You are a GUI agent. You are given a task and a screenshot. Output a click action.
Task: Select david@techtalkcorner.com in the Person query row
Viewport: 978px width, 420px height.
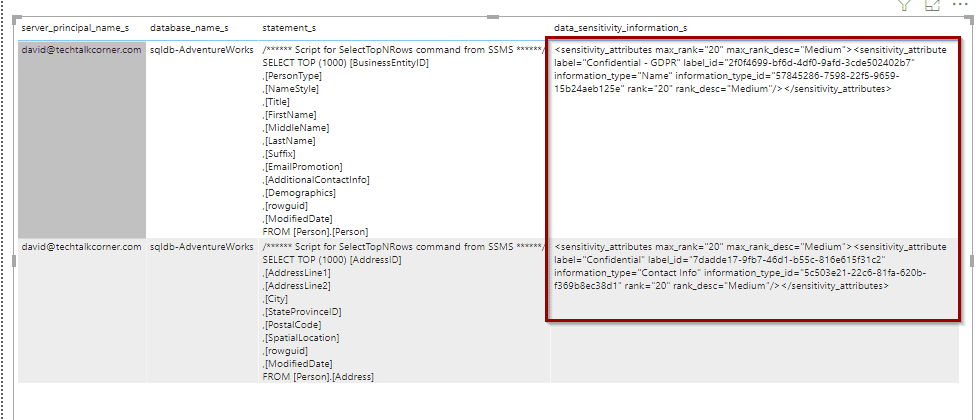[x=82, y=139]
